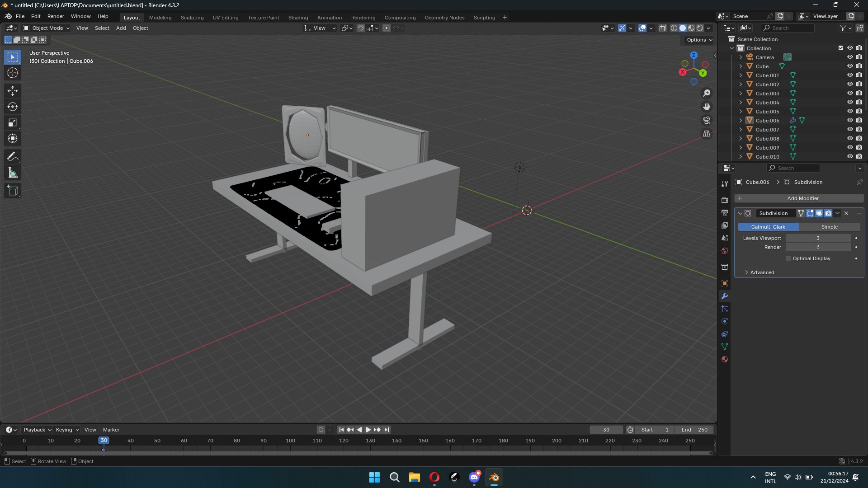Activate the Scale tool
The image size is (868, 488).
(x=13, y=122)
